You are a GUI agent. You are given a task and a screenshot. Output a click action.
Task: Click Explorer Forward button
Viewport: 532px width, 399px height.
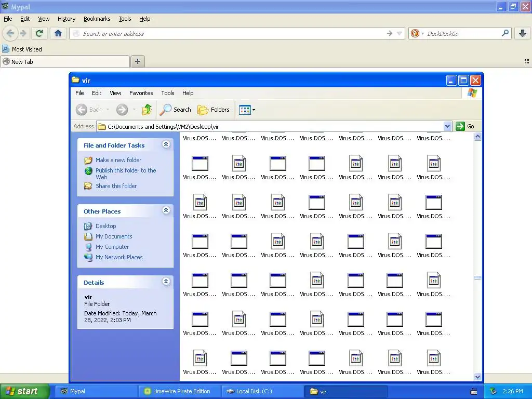coord(122,110)
